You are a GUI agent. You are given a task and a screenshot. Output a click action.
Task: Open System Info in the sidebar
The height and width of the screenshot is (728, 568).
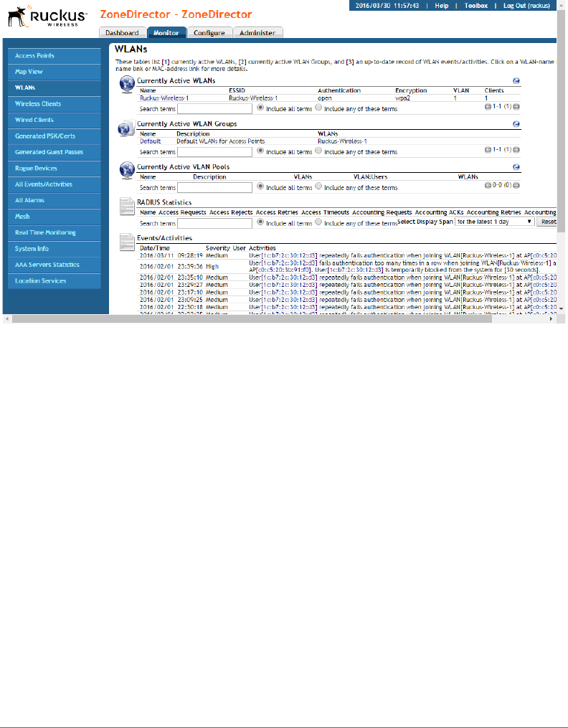(55, 249)
